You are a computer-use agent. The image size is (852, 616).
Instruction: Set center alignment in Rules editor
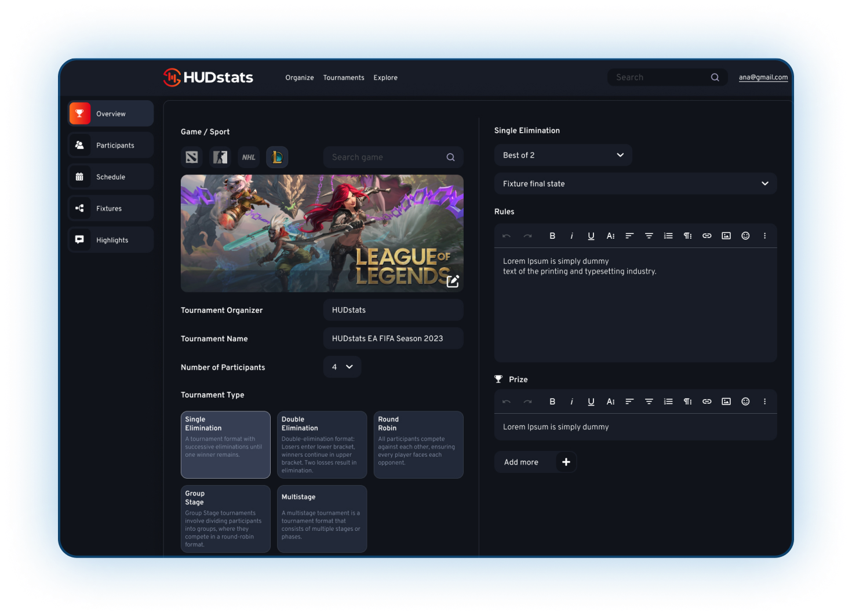pyautogui.click(x=649, y=236)
